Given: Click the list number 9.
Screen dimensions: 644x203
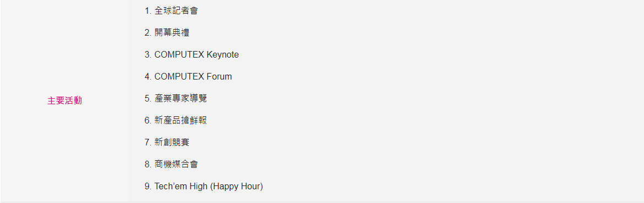Looking at the screenshot, I should 148,186.
